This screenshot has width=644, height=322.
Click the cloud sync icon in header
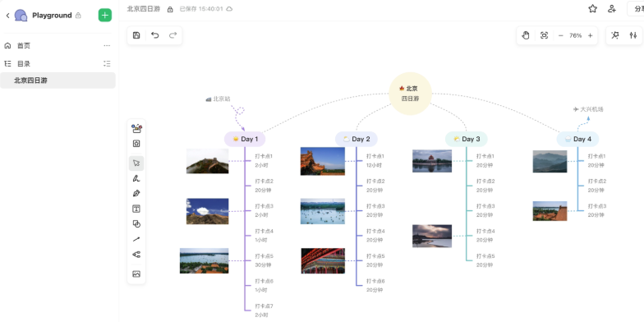[x=230, y=8]
